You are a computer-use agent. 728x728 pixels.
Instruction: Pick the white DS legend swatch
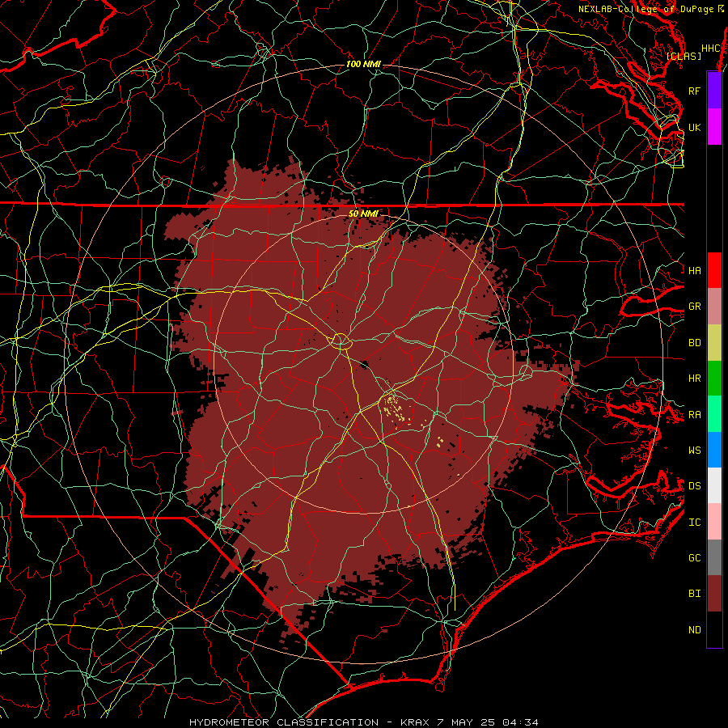[714, 485]
